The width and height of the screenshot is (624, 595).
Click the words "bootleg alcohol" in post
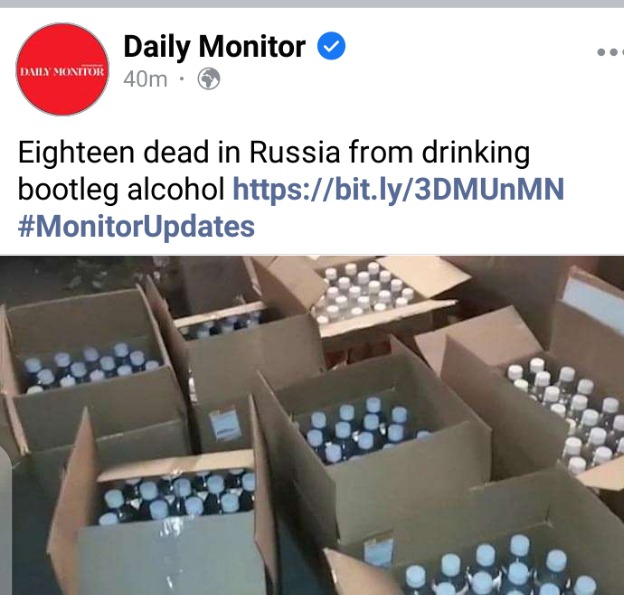coord(121,189)
